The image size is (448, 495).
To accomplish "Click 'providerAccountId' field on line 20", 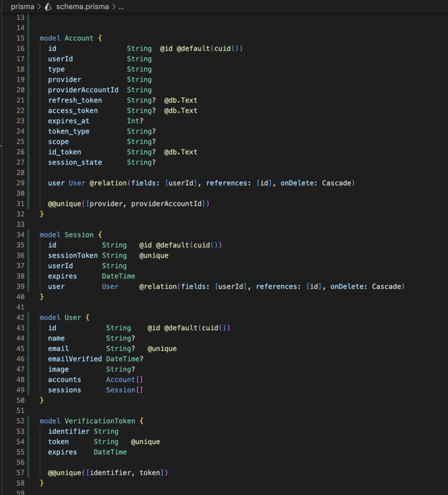I will (83, 90).
